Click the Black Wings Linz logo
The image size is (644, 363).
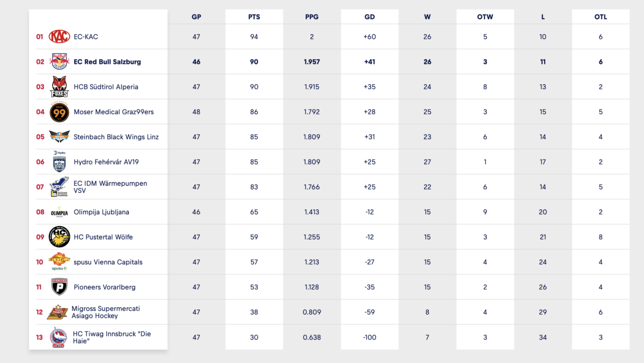tap(59, 136)
